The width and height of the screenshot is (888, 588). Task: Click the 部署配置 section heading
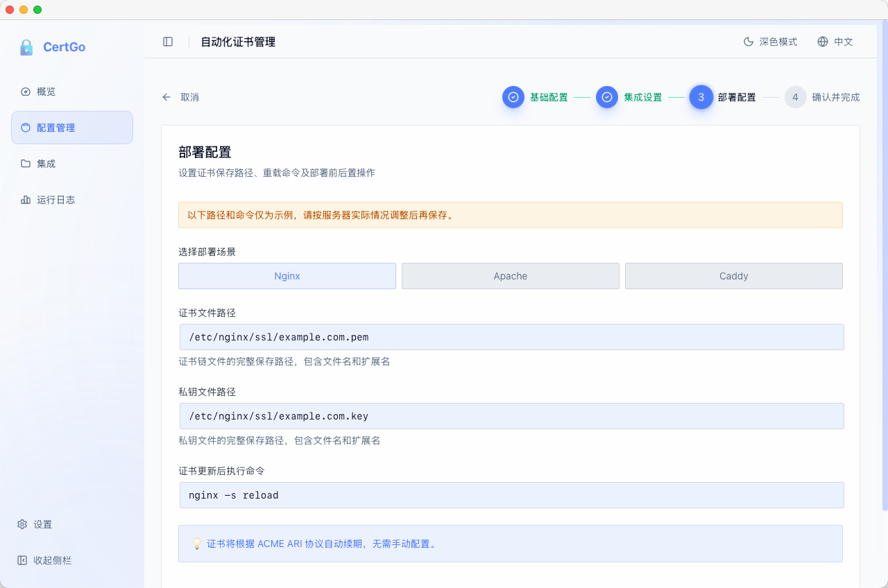205,152
